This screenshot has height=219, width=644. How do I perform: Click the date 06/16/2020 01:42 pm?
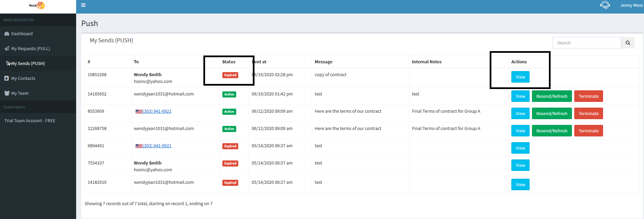click(272, 94)
